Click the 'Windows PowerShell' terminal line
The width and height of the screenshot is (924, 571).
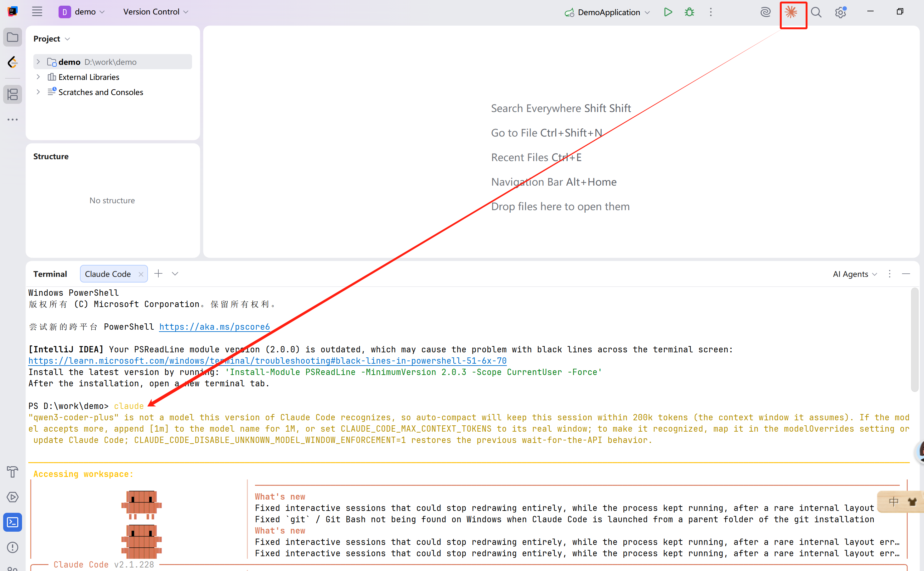(73, 293)
